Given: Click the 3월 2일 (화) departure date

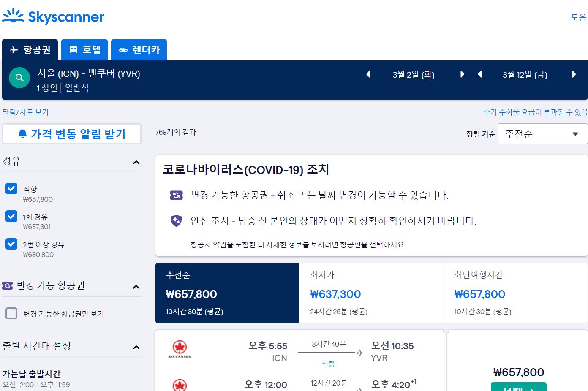Looking at the screenshot, I should coord(414,75).
